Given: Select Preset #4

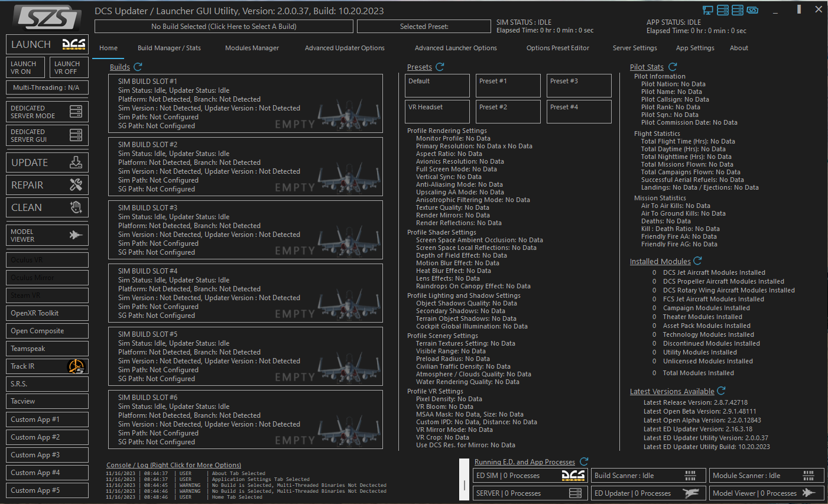Looking at the screenshot, I should (x=579, y=112).
